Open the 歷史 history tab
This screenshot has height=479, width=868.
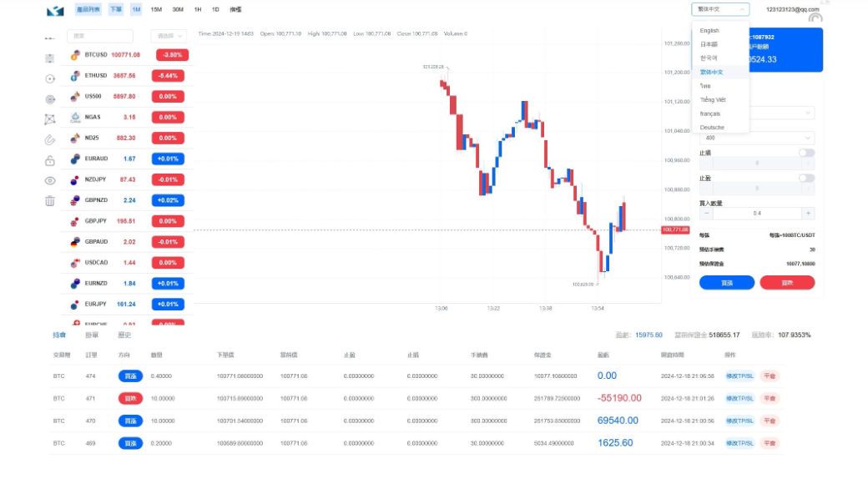(124, 335)
